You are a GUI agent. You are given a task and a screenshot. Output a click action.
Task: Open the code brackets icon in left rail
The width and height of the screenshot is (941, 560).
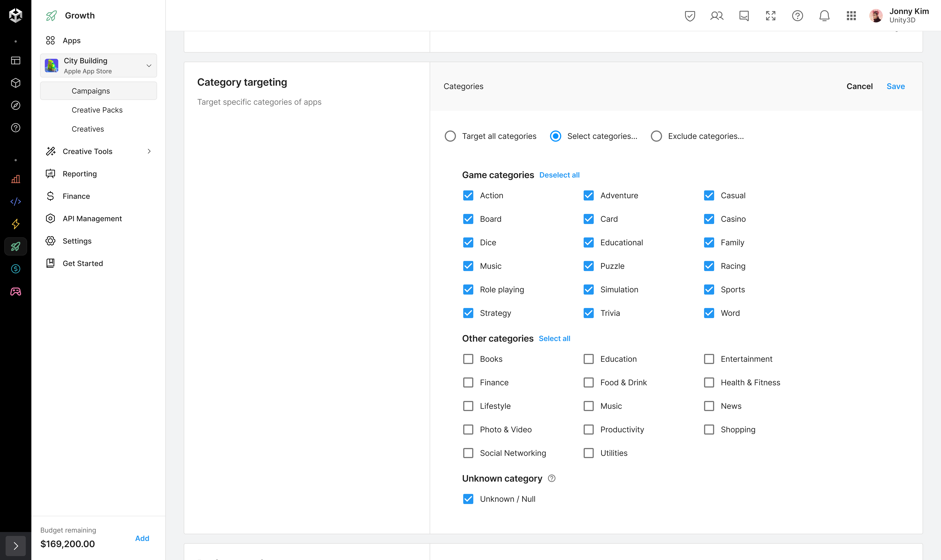pos(16,201)
